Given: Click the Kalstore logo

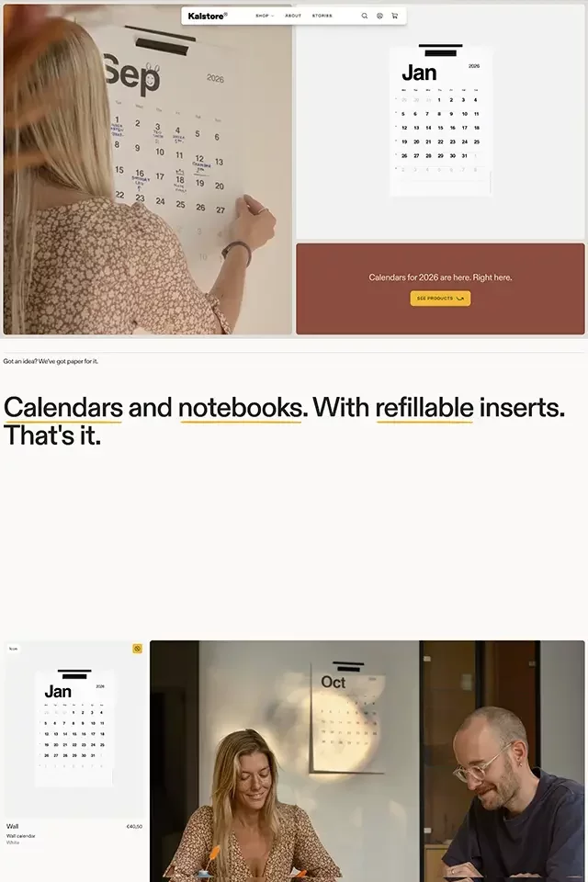Looking at the screenshot, I should [208, 16].
